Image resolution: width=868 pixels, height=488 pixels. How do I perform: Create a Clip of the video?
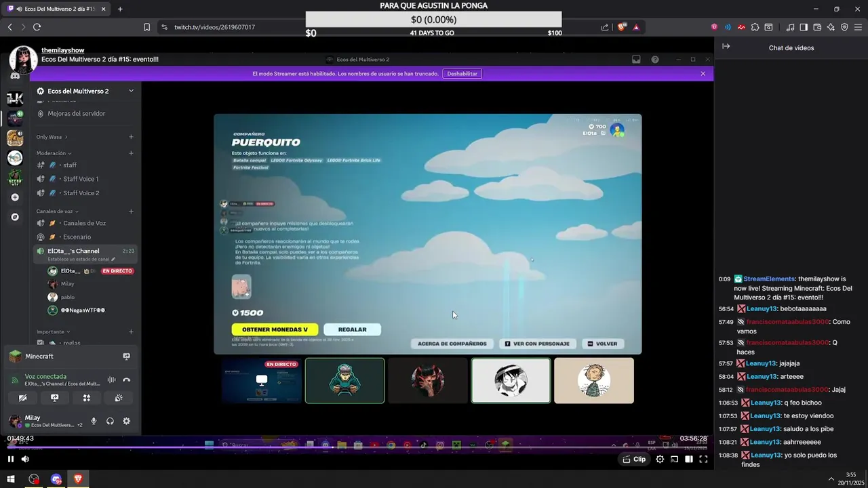pos(635,459)
